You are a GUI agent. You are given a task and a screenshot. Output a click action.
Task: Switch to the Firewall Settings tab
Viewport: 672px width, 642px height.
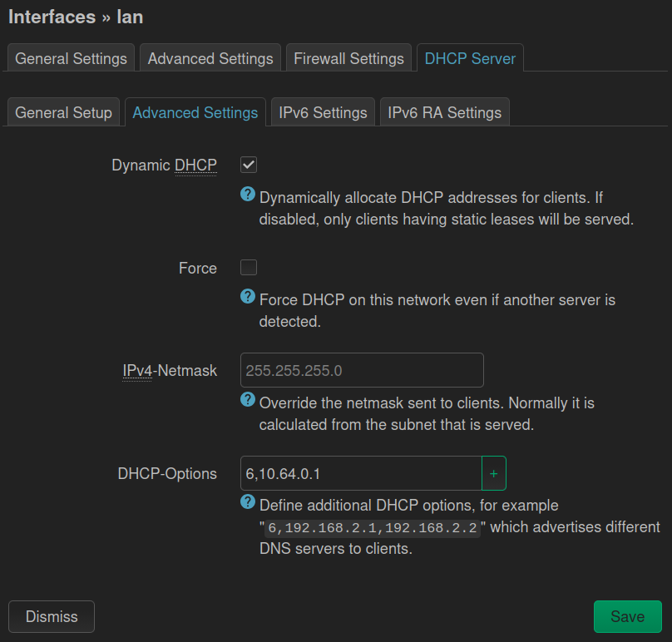click(x=348, y=59)
